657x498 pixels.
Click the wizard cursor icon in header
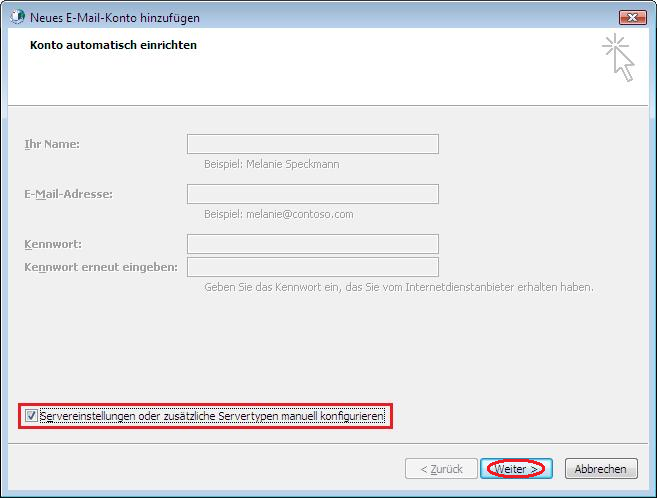point(618,57)
